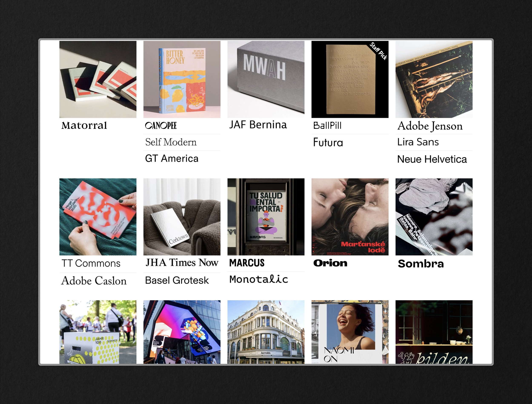Open the JHA Times Now font link
This screenshot has width=532, height=404.
[182, 262]
